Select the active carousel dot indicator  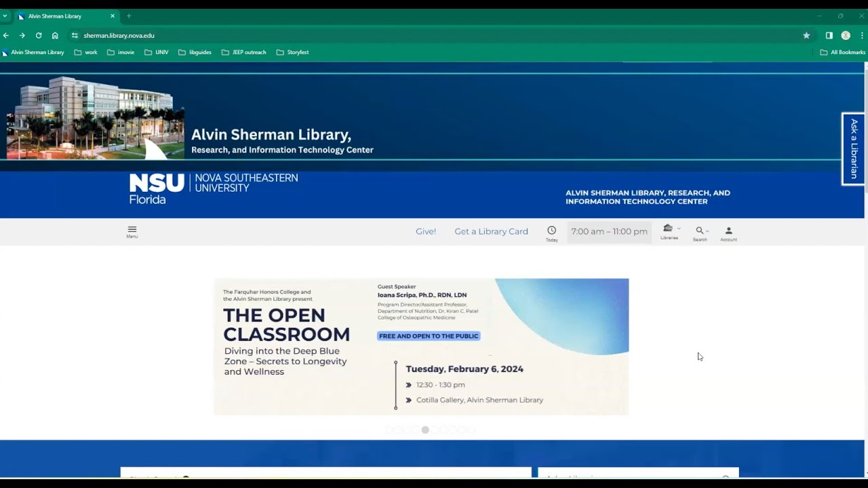[425, 430]
